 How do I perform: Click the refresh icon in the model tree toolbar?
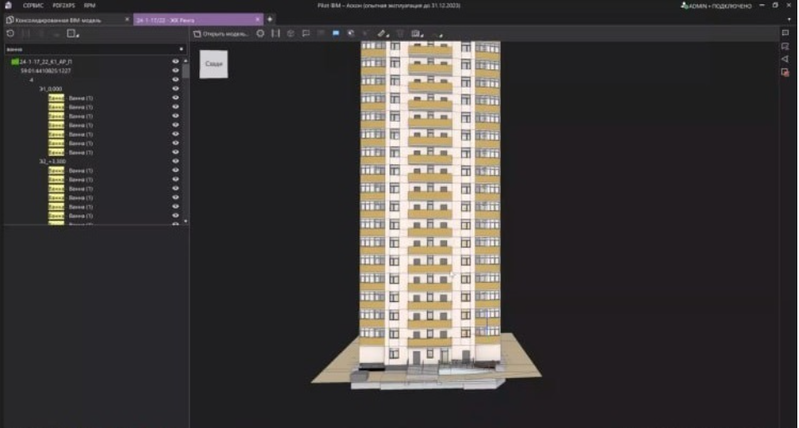click(x=9, y=33)
